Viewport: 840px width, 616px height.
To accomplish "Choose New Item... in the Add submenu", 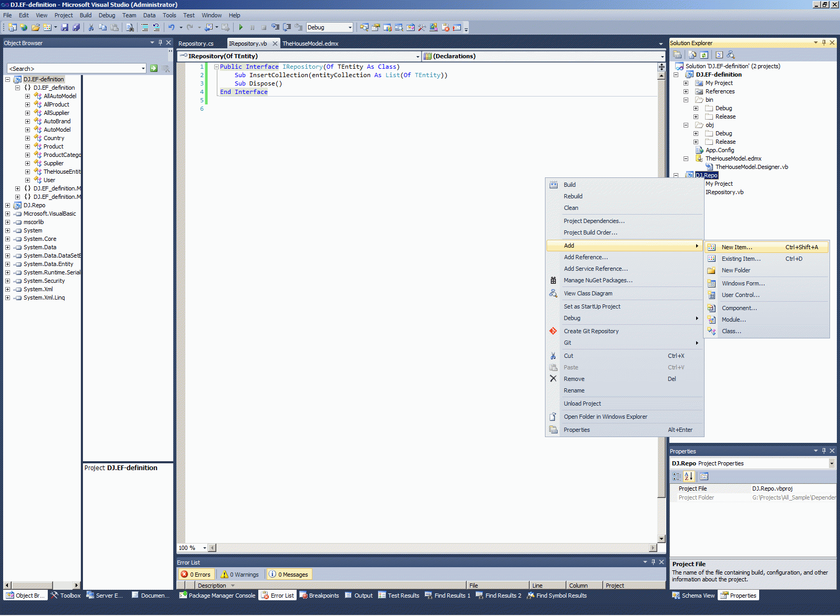I will pos(766,247).
